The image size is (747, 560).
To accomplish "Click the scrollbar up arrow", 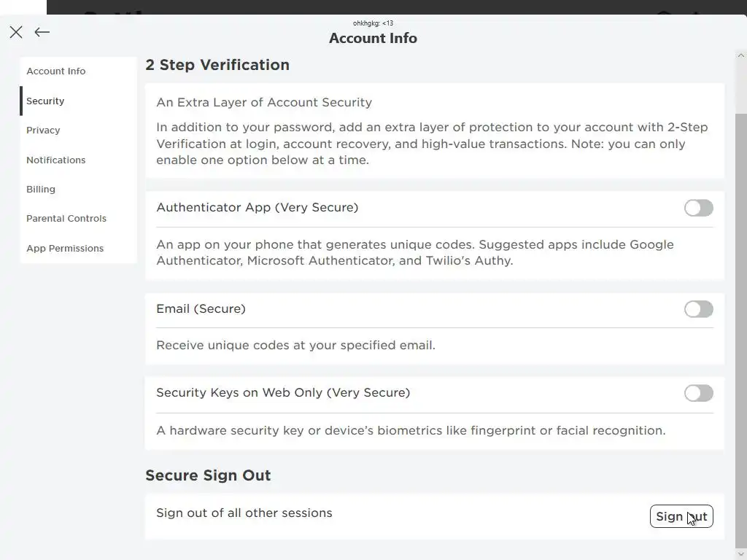I will click(741, 56).
